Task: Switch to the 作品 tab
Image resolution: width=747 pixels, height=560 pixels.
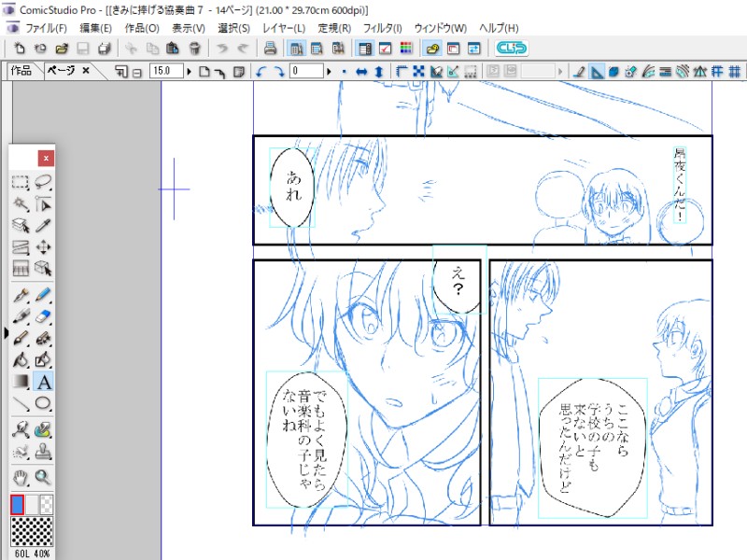Action: [21, 71]
